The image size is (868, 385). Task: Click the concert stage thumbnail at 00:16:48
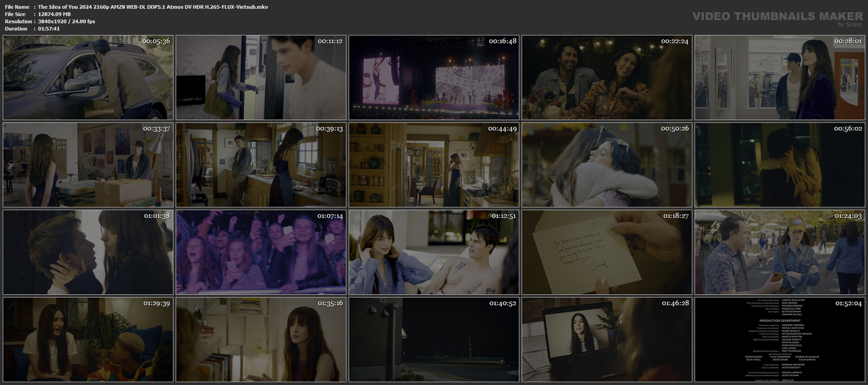click(434, 77)
